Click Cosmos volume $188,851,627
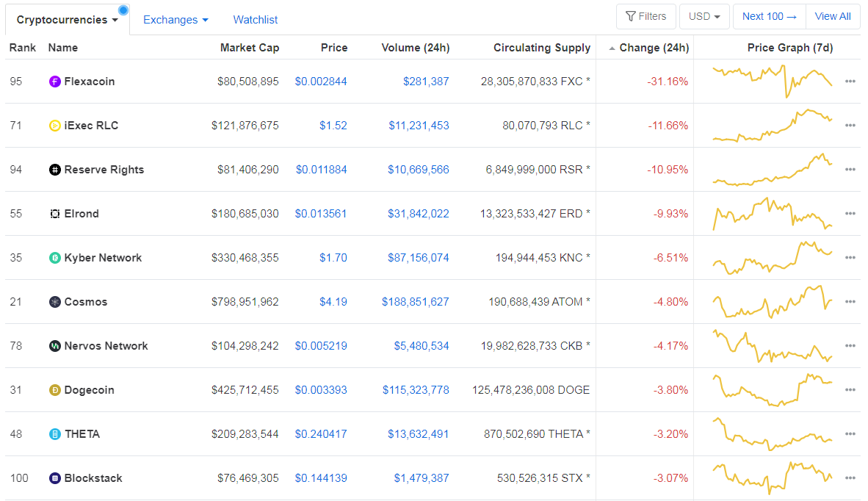The height and width of the screenshot is (501, 868). coord(416,302)
